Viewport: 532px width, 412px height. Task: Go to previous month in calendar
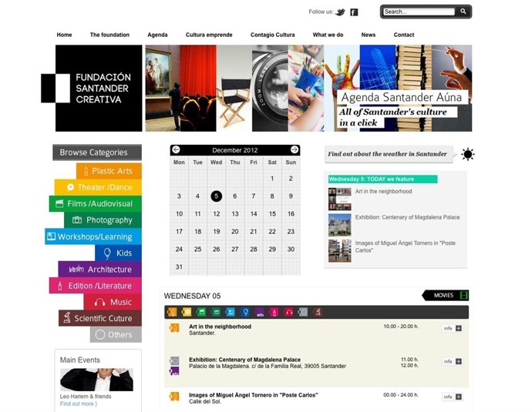click(176, 149)
